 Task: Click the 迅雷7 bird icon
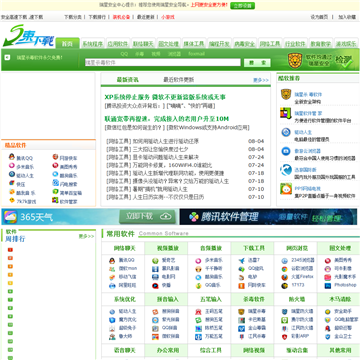[x=241, y=260]
